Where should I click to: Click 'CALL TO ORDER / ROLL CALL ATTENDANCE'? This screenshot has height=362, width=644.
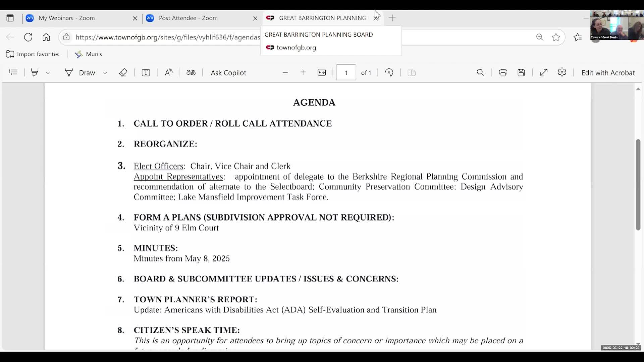pos(233,124)
